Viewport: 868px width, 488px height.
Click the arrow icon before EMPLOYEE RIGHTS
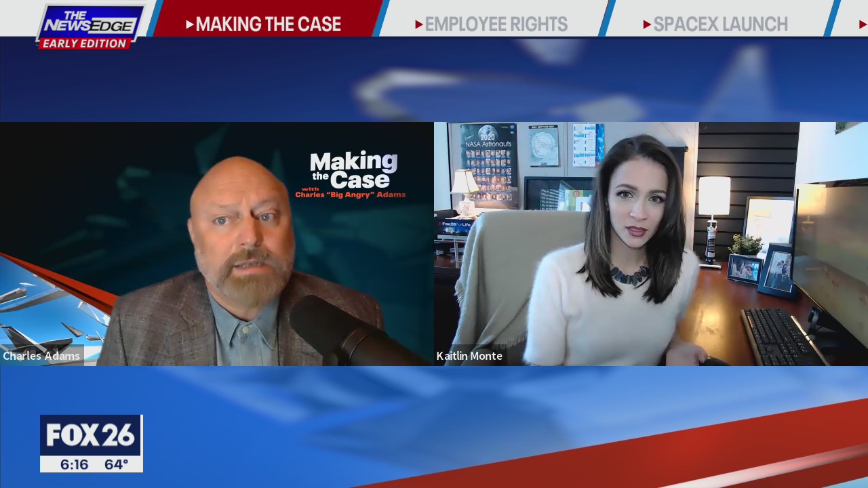coord(418,24)
